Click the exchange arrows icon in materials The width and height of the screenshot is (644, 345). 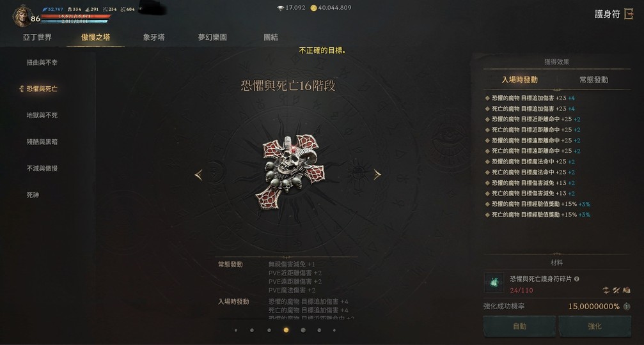click(x=606, y=290)
